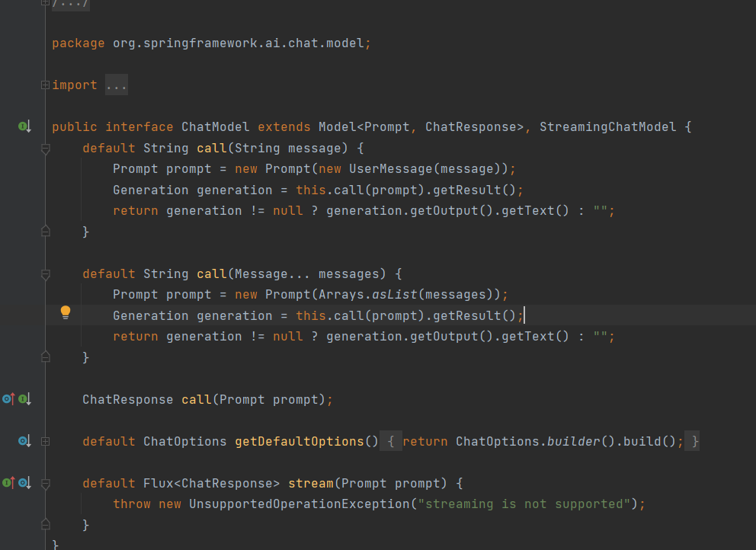Click the package name org.springframework.ai.chat.model
Screen dimensions: 756x550
point(239,43)
